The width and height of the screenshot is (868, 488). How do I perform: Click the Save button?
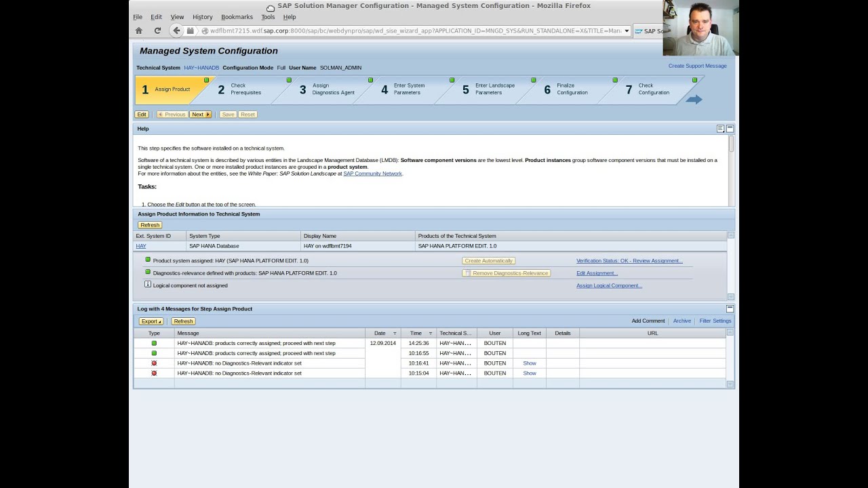(228, 115)
